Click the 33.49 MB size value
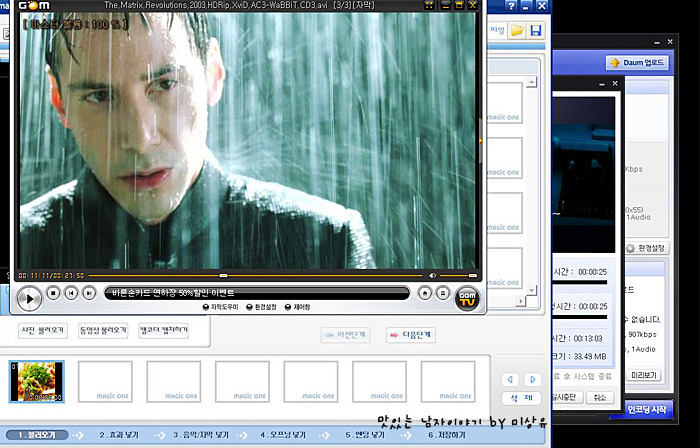This screenshot has height=448, width=700. tap(588, 356)
